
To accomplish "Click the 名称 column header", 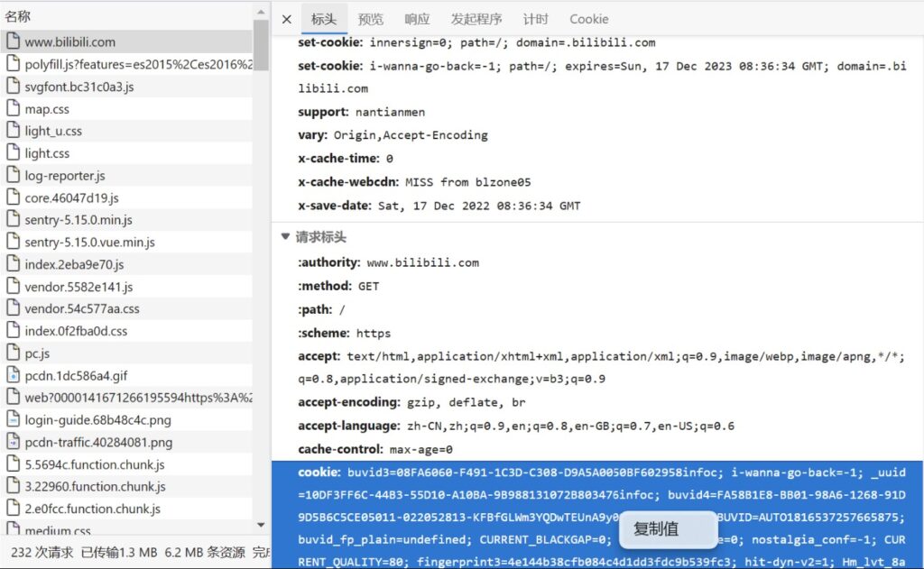I will pyautogui.click(x=18, y=15).
